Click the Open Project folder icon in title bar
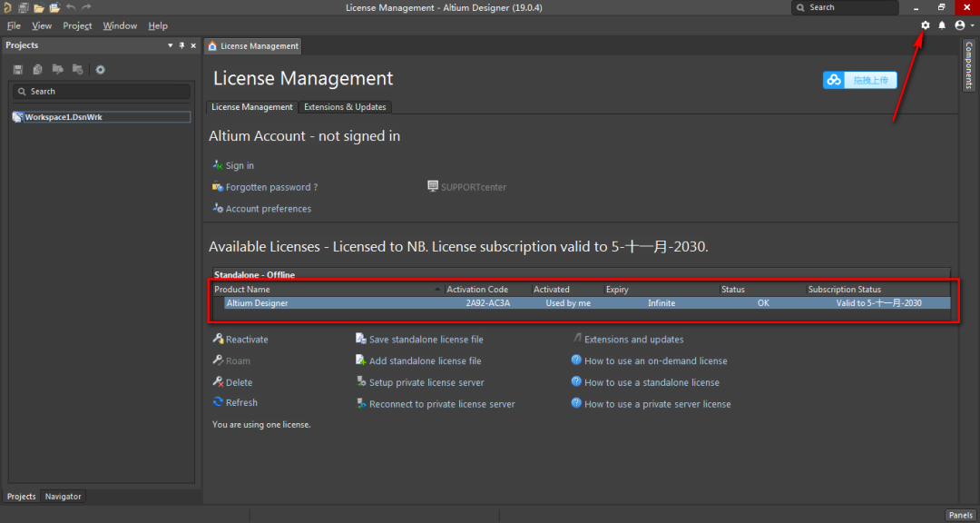 (x=54, y=7)
